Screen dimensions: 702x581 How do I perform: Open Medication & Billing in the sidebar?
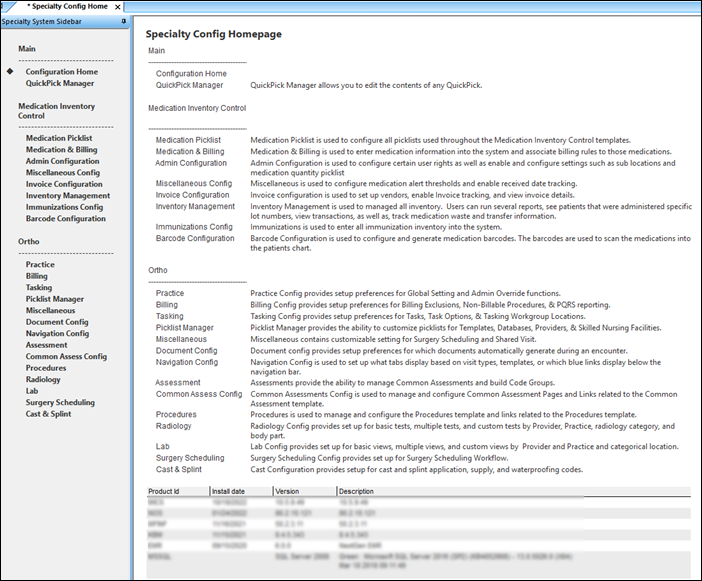61,150
